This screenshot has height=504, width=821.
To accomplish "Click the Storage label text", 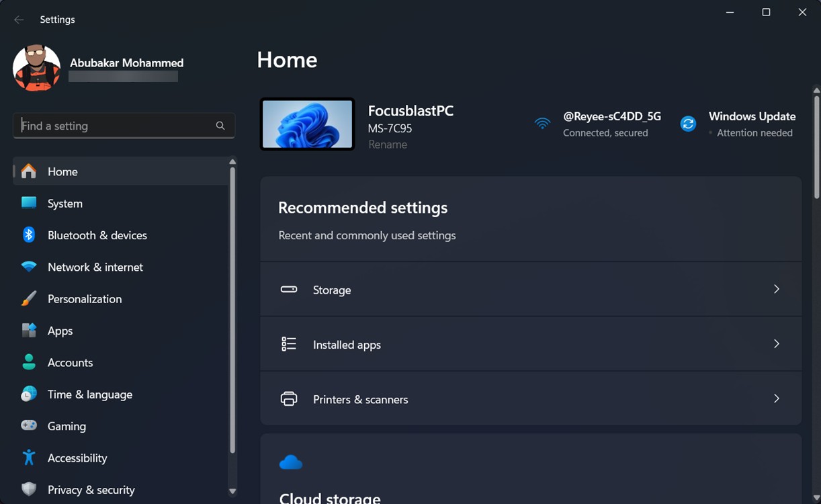I will coord(332,290).
